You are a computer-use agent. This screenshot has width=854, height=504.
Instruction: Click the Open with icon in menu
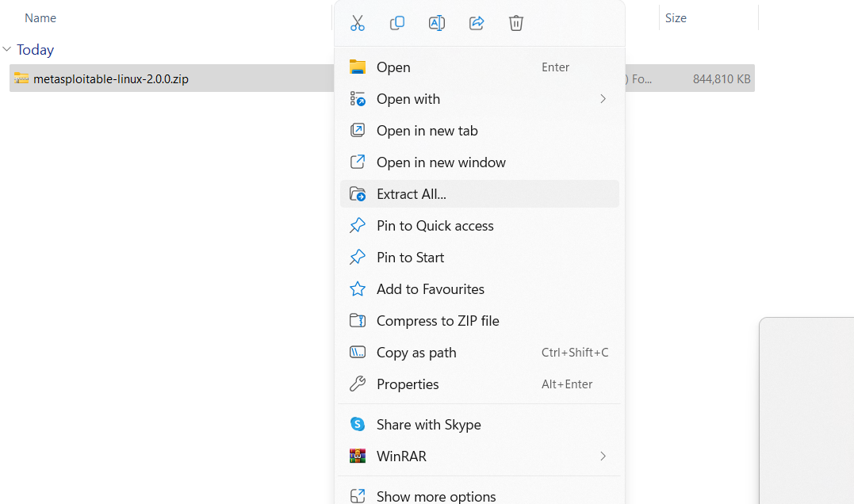358,99
